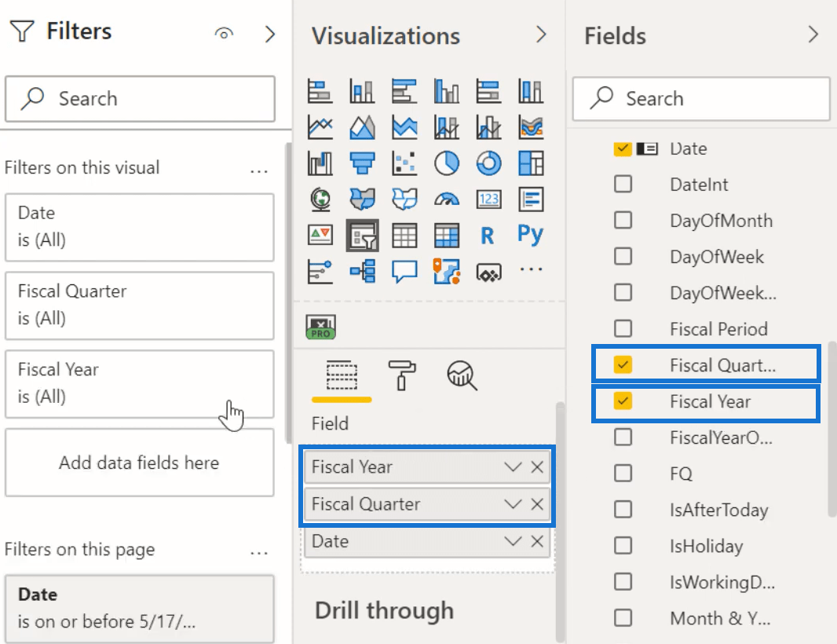The width and height of the screenshot is (837, 644).
Task: Select the card visual with 123
Action: (x=488, y=199)
